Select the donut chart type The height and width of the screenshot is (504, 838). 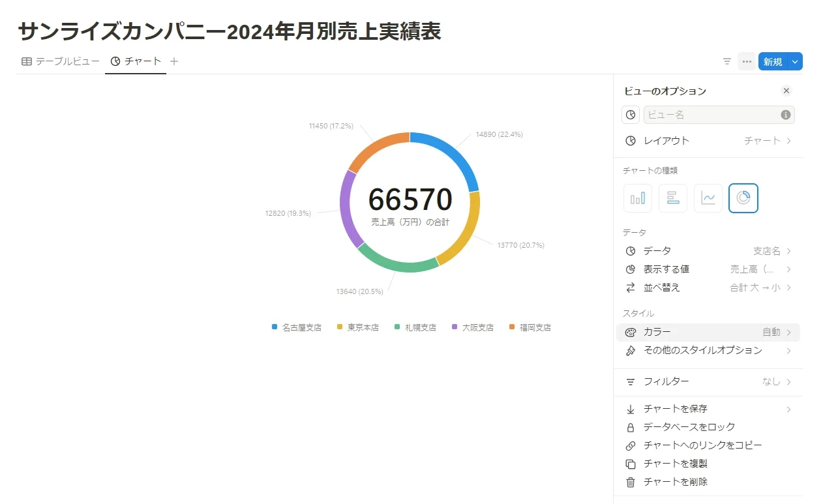coord(743,198)
